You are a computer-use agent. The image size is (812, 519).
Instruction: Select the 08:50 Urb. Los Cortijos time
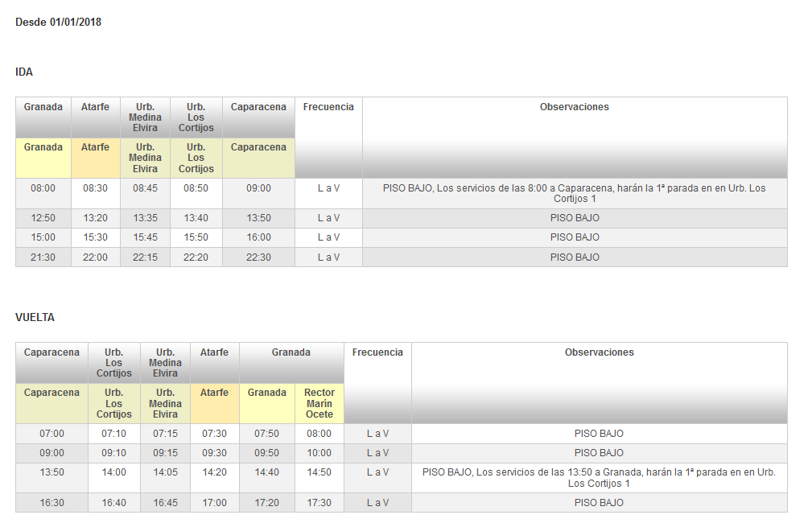click(196, 188)
